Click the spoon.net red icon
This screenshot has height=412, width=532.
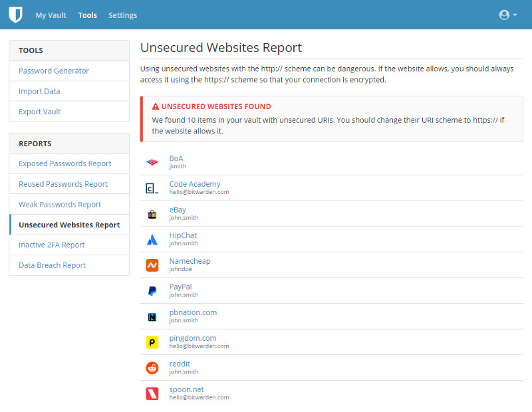click(x=152, y=393)
